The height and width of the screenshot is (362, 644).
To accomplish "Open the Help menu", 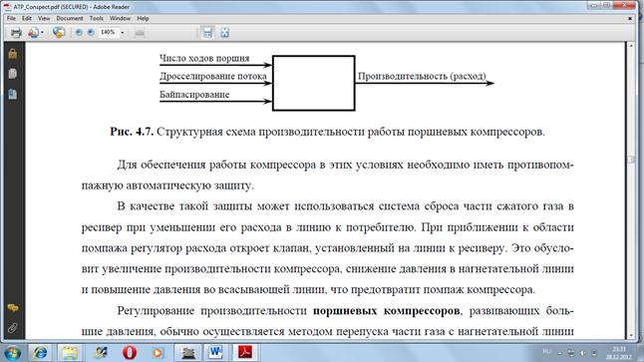I will [x=143, y=19].
